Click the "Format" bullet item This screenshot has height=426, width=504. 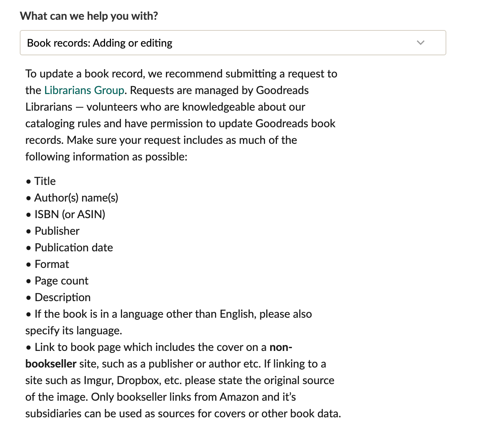point(52,264)
